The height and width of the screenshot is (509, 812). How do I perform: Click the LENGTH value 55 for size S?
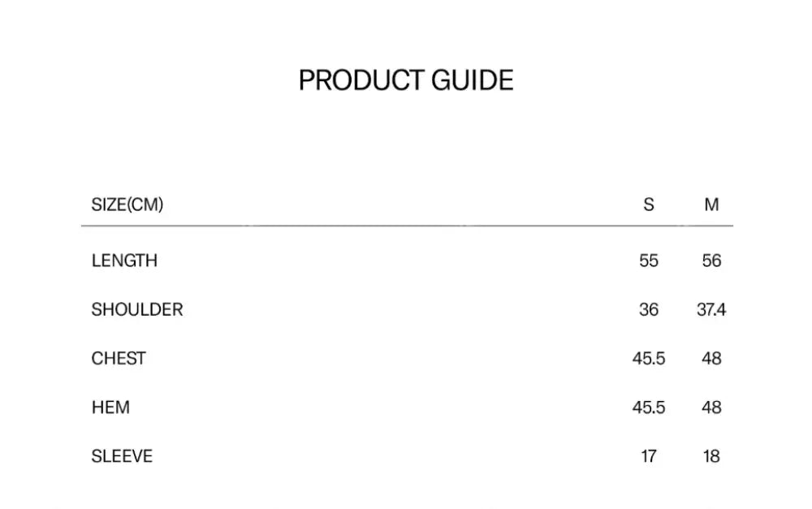[x=648, y=261]
